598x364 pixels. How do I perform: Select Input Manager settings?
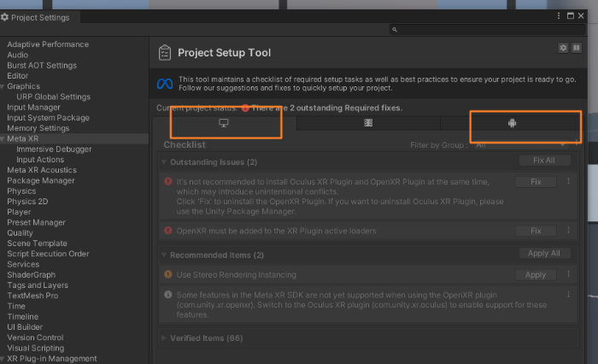(33, 107)
